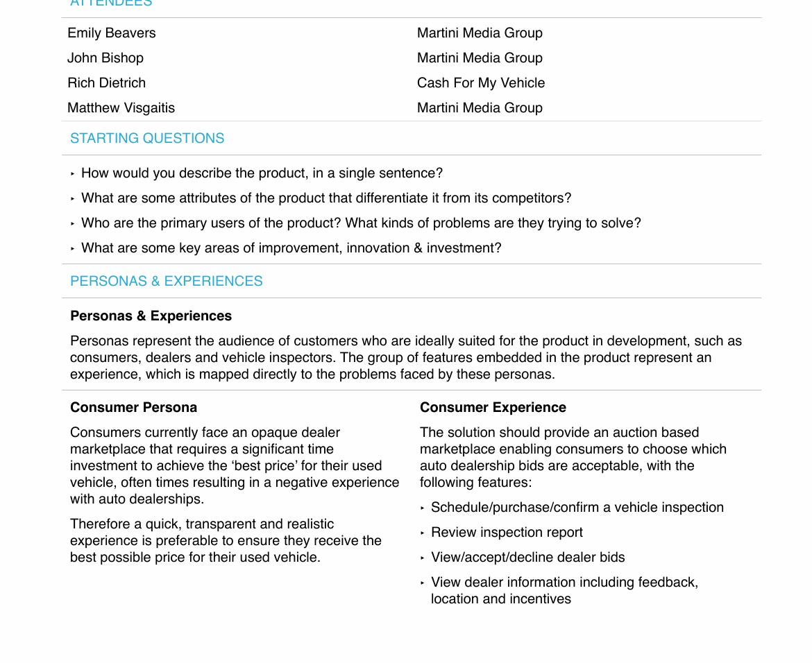The image size is (812, 663).
Task: Click the Consumer Persona column heading
Action: (x=134, y=407)
